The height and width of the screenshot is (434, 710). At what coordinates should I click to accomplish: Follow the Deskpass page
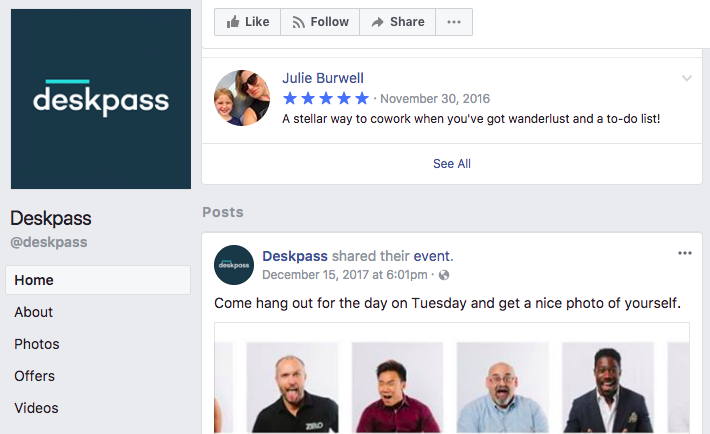point(320,22)
